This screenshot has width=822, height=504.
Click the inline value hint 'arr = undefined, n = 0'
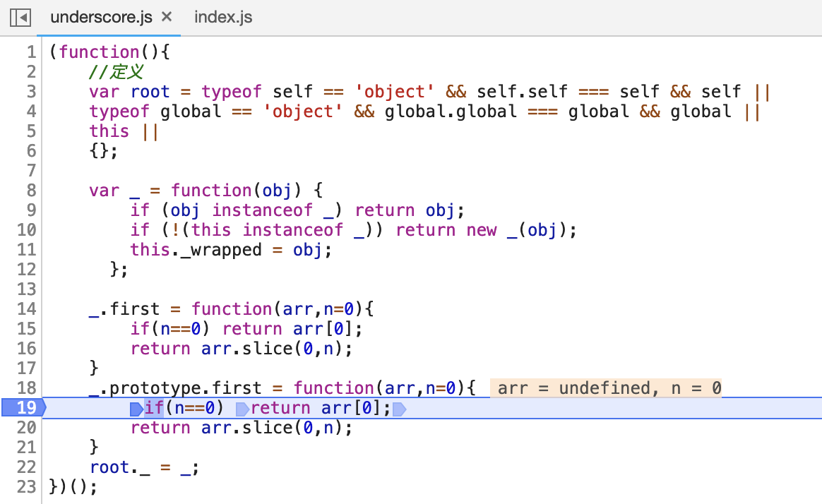click(606, 388)
